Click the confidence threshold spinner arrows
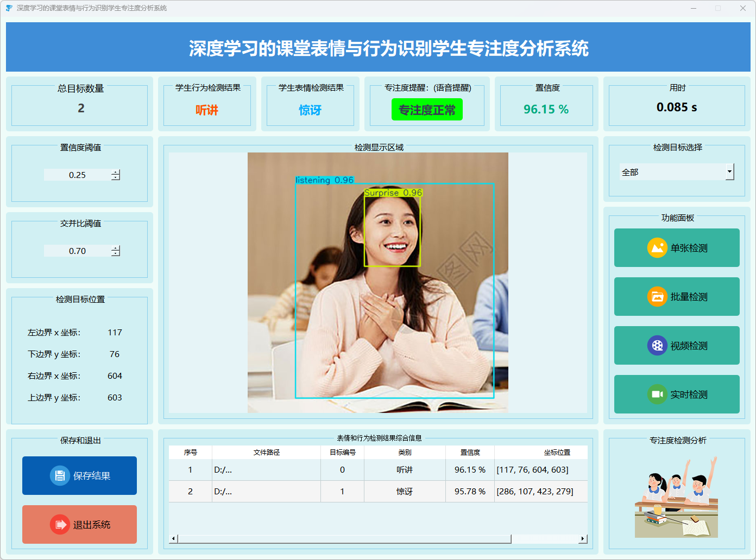 116,175
